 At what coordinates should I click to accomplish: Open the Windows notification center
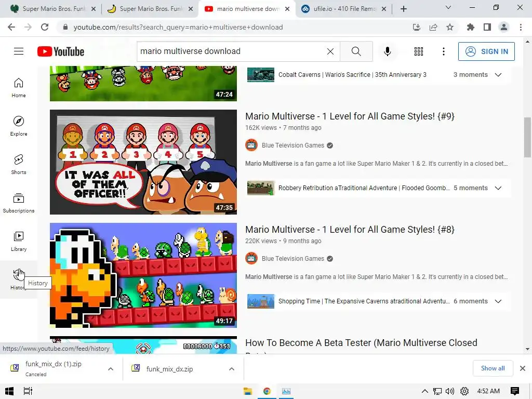[515, 391]
